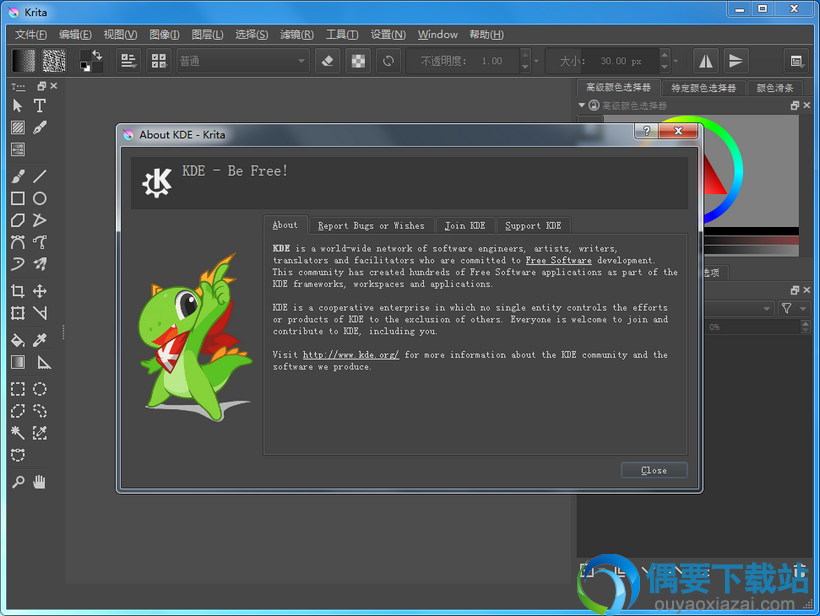The height and width of the screenshot is (616, 820).
Task: Select the Dynamic Brush tool
Action: tap(18, 264)
